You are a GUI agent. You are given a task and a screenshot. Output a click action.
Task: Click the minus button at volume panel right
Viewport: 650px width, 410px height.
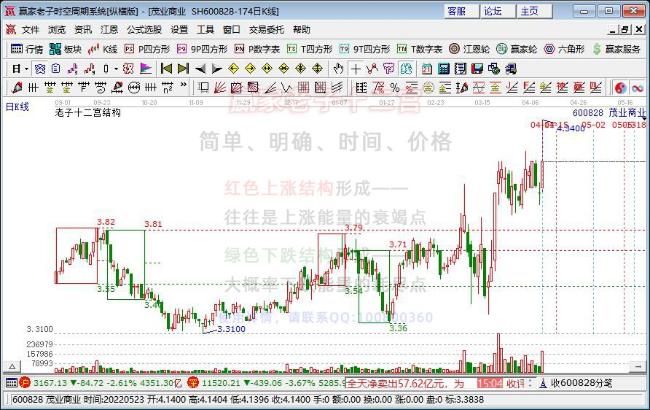(638, 366)
